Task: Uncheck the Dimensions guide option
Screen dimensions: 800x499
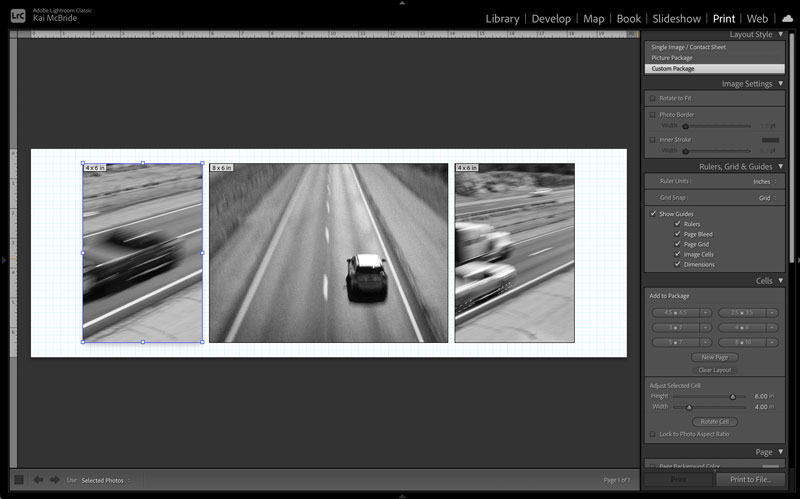Action: pos(678,264)
